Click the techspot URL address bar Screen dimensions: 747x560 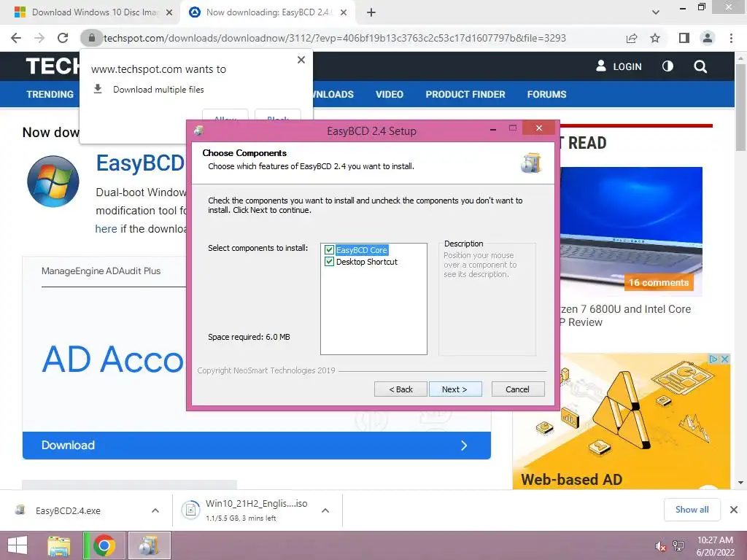334,38
